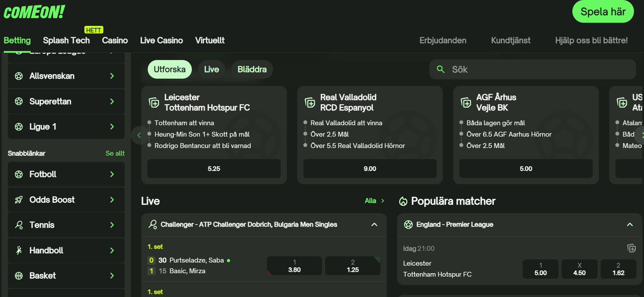The width and height of the screenshot is (644, 297).
Task: Click the Sök search field
Action: pyautogui.click(x=537, y=69)
